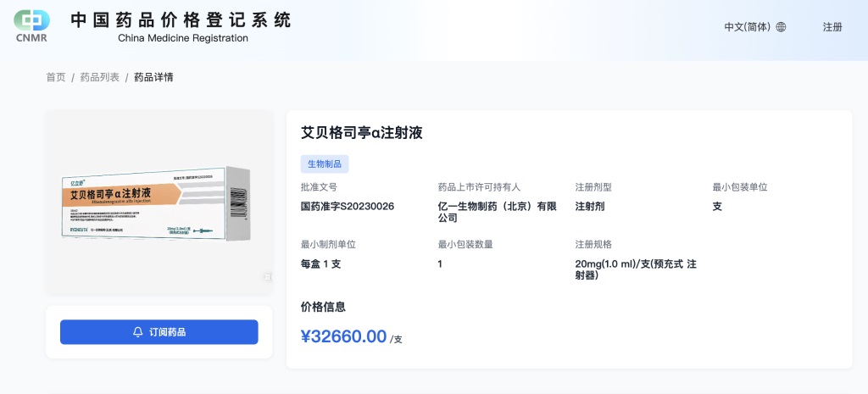Click the 药品详情 breadcrumb item

pyautogui.click(x=153, y=77)
